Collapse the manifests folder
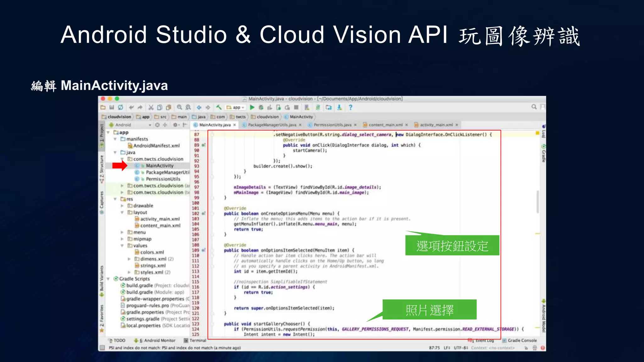644x362 pixels. coord(115,139)
